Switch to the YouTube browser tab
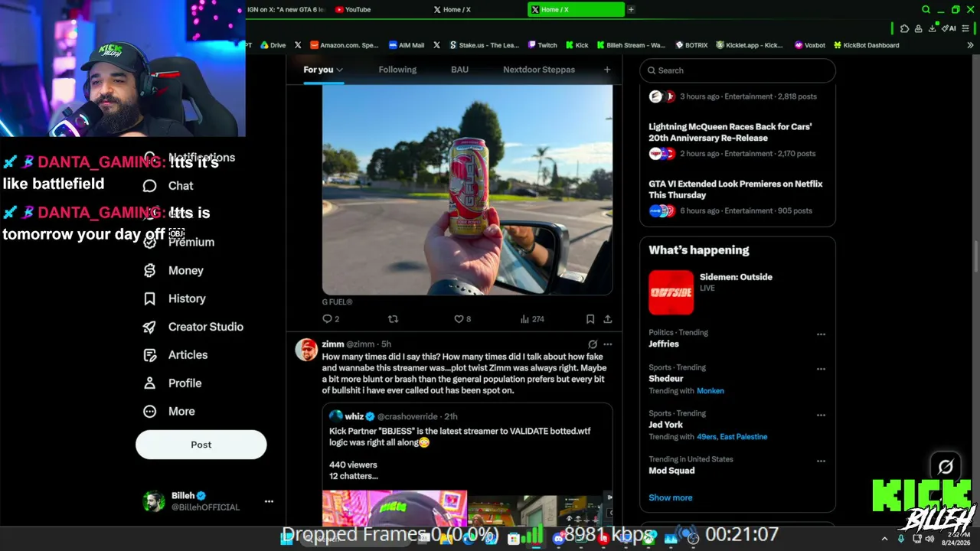The width and height of the screenshot is (980, 551). click(x=378, y=10)
